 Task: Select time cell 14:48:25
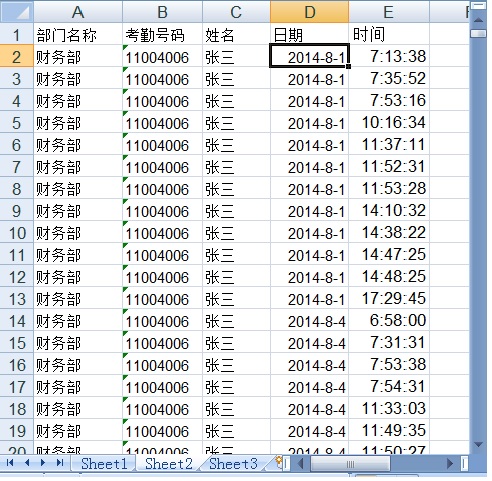389,276
